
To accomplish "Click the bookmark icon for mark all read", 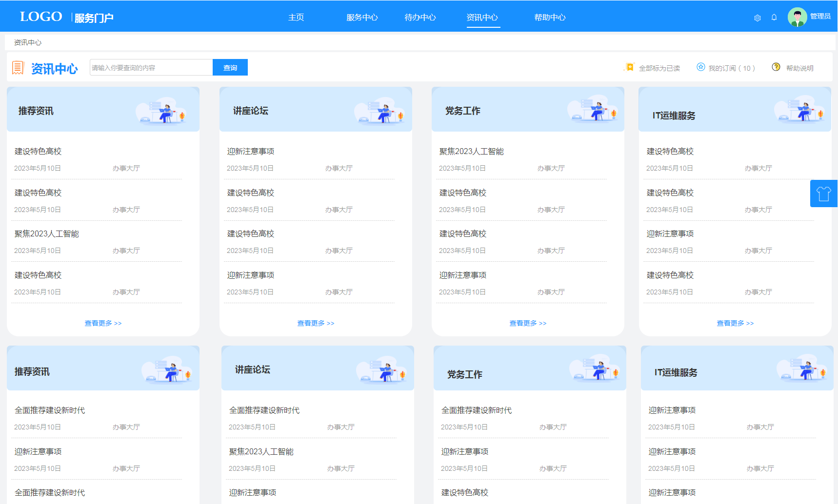I will point(630,67).
